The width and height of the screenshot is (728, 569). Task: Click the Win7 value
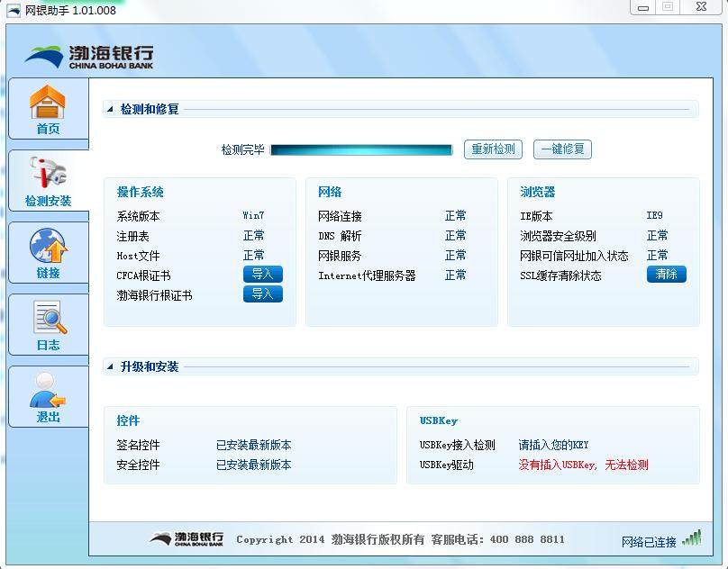(x=253, y=215)
